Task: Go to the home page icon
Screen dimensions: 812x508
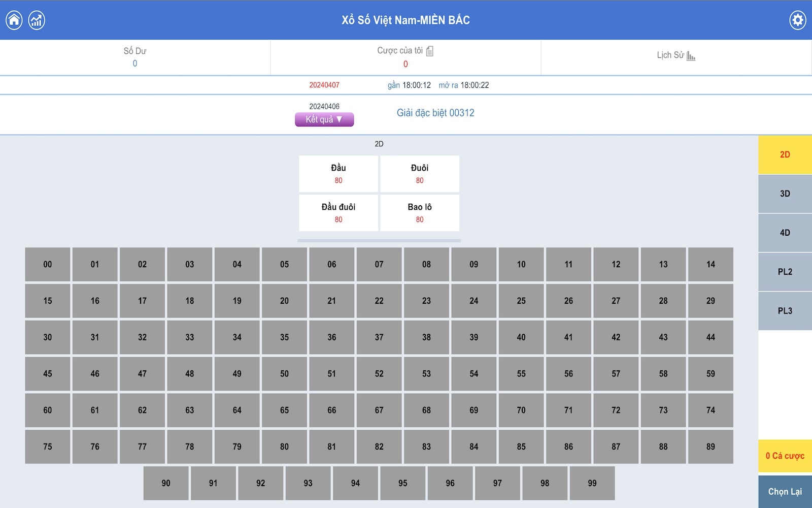Action: pos(14,20)
